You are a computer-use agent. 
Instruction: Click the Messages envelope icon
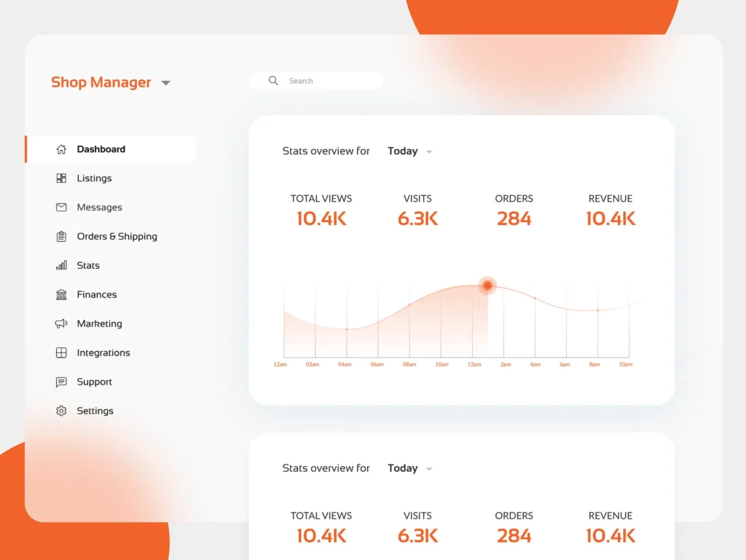pyautogui.click(x=61, y=208)
